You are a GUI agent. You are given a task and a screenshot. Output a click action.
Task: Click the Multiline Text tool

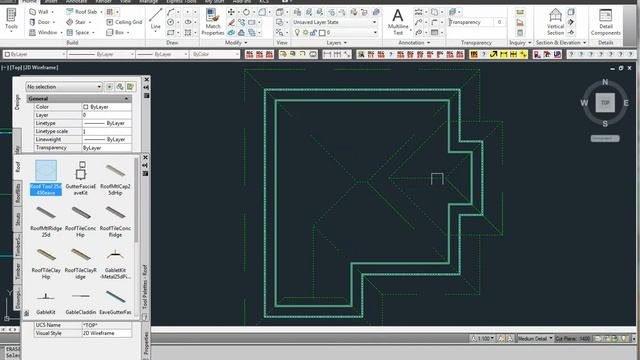point(398,22)
